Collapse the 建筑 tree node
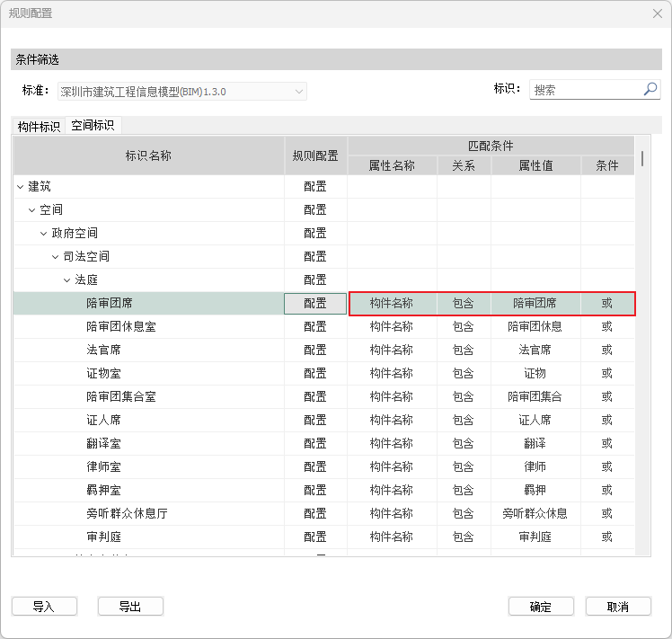Screen dimensions: 672x639 coord(21,187)
